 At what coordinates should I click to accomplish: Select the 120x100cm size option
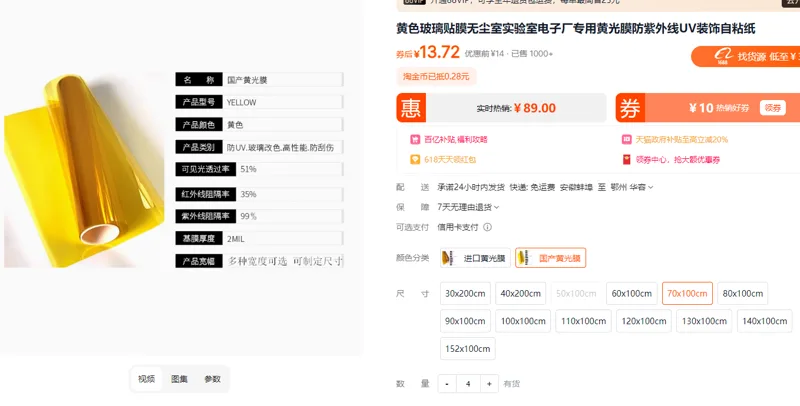[644, 321]
